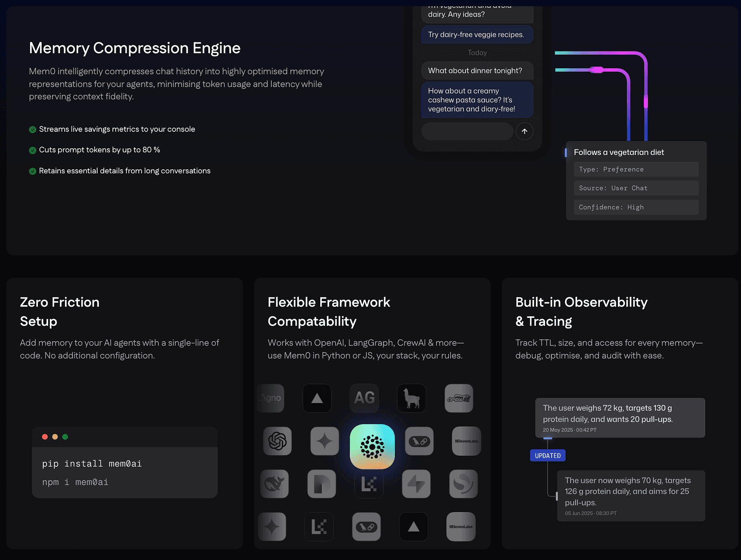This screenshot has height=560, width=741.
Task: Open the crewAI integration tile
Action: point(459,398)
